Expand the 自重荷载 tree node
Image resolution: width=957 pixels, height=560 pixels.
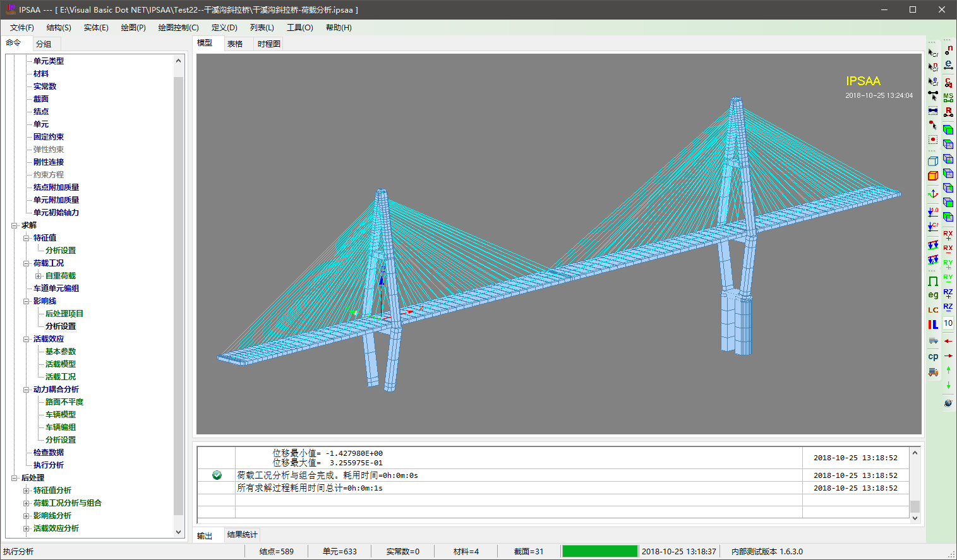click(39, 276)
